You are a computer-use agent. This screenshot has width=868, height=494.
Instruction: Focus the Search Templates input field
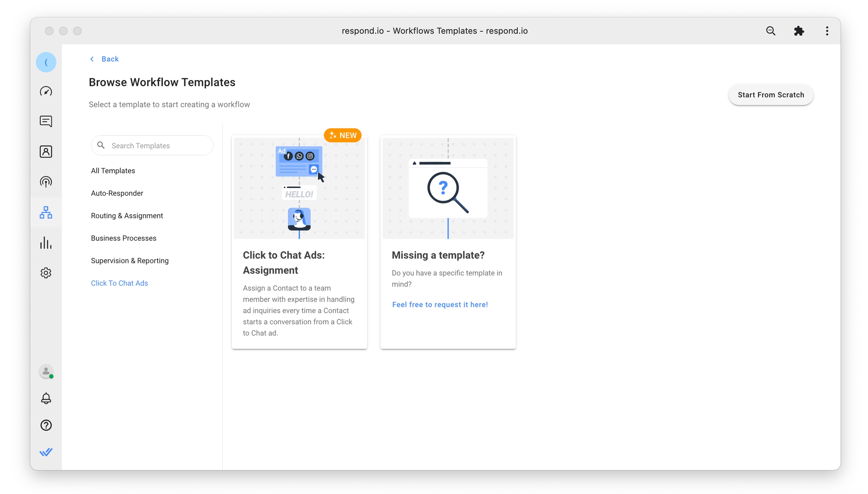[158, 146]
